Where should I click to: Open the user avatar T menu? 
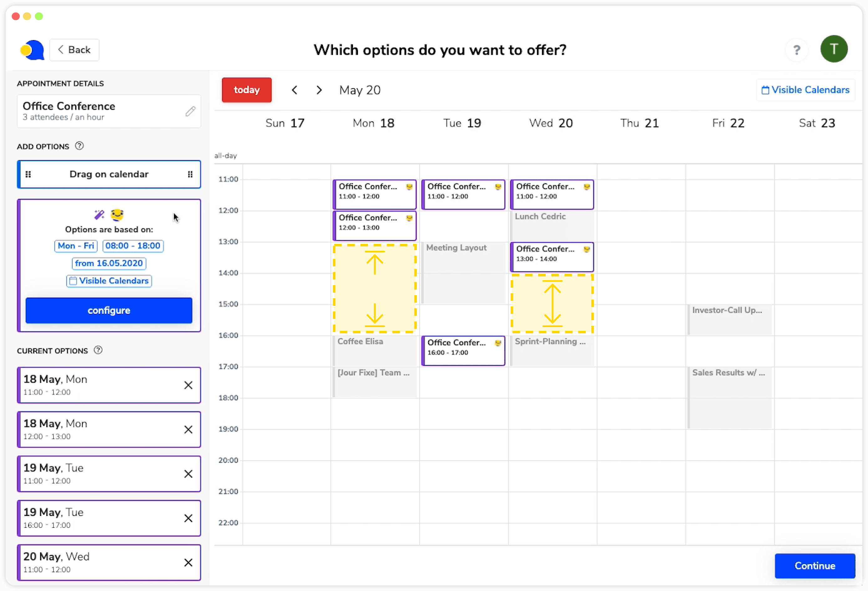pos(834,49)
